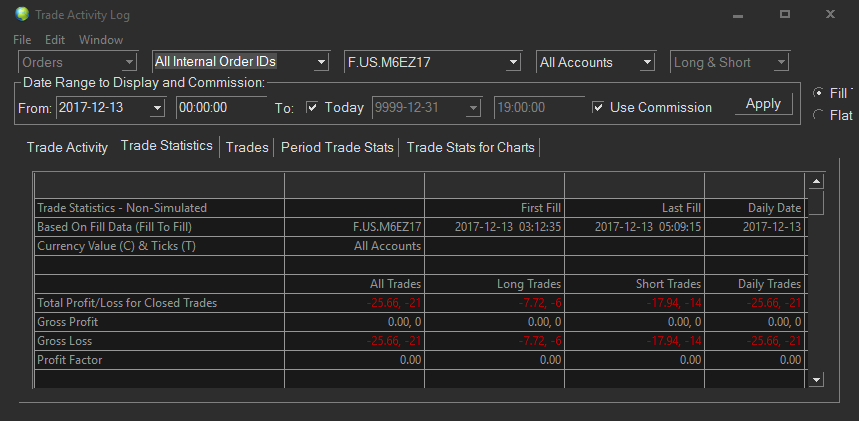Click the table scroll down arrow
This screenshot has width=859, height=421.
(x=816, y=379)
